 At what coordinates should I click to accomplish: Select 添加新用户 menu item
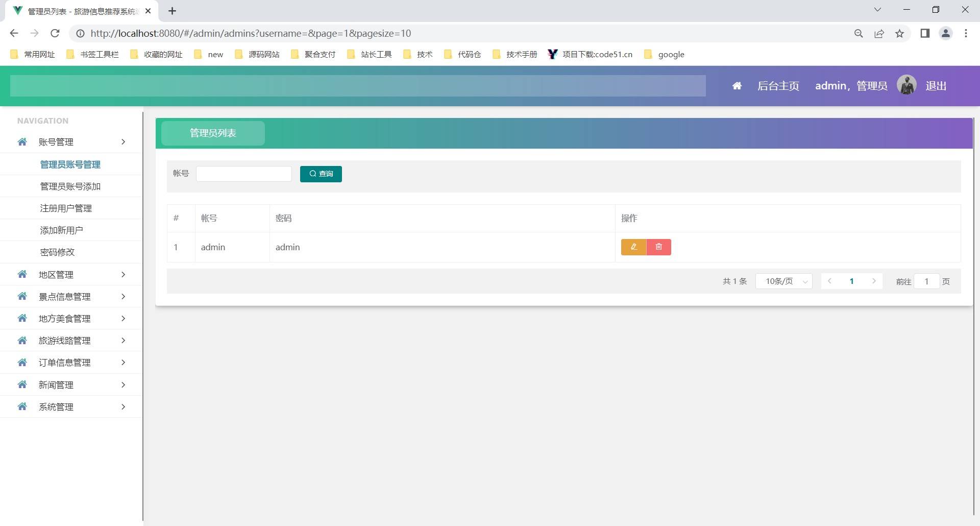click(x=61, y=230)
